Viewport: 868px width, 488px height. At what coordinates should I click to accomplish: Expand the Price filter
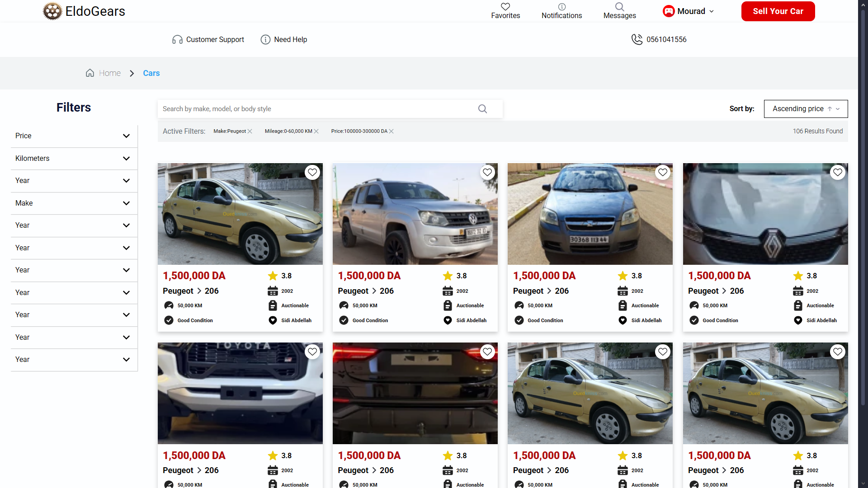[74, 136]
